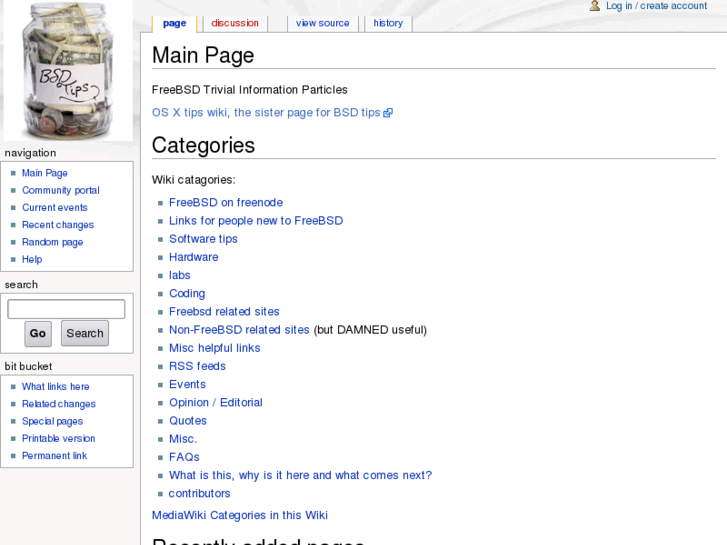The width and height of the screenshot is (727, 545).
Task: Open Printable version
Action: pyautogui.click(x=58, y=438)
